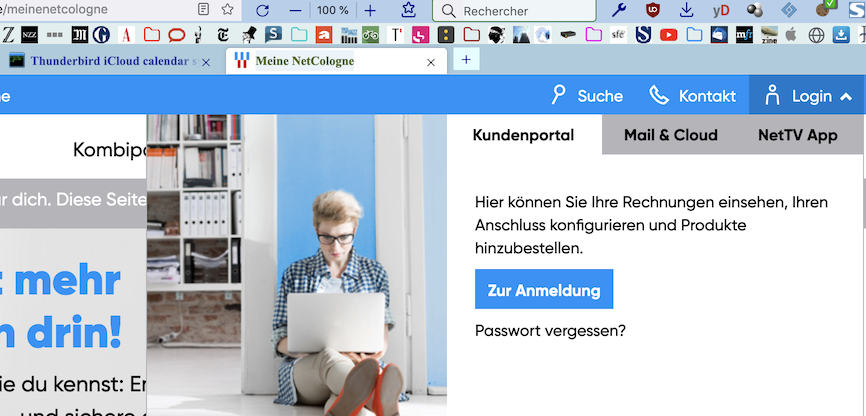Open the green bicycle bookmark

click(371, 35)
